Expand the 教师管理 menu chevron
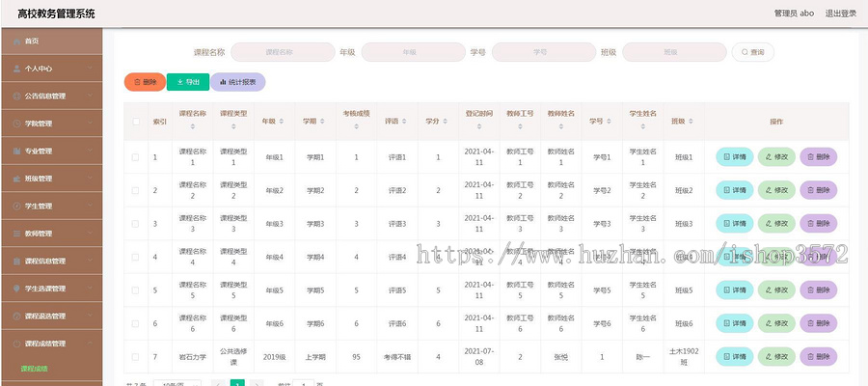The image size is (868, 386). click(91, 234)
